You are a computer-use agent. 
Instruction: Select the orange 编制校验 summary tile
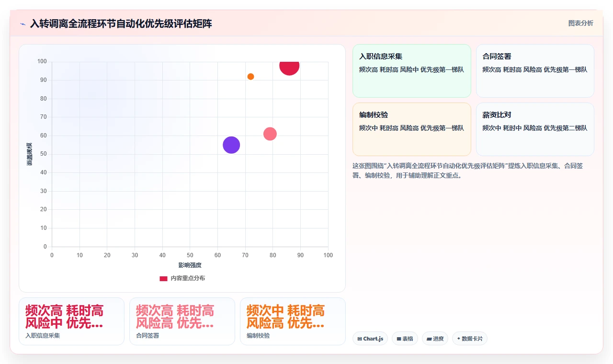[293, 321]
